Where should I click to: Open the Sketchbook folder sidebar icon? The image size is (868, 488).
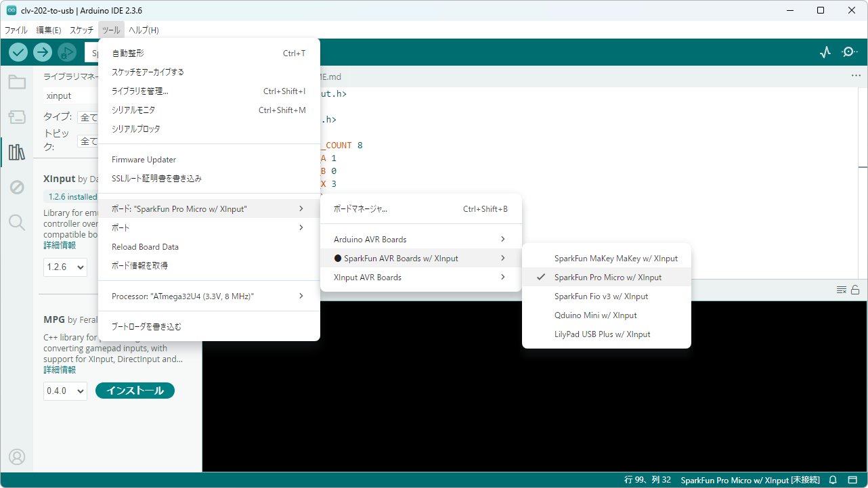[17, 83]
